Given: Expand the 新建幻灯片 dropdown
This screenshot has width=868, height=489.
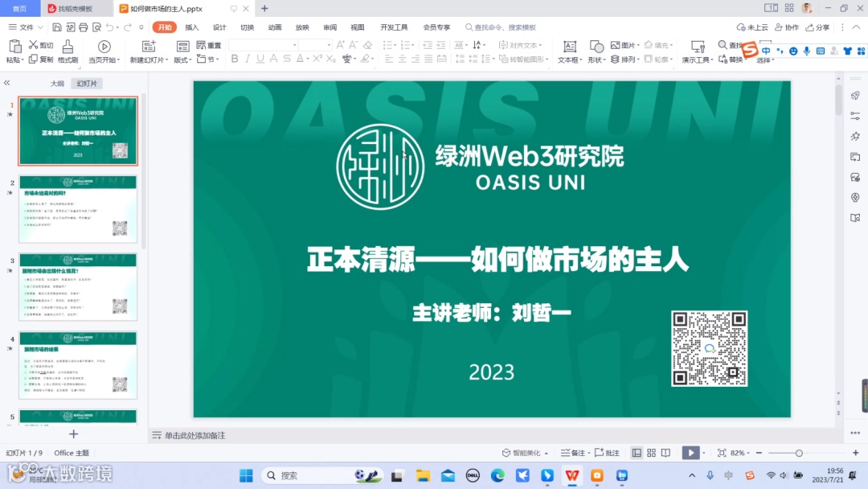Looking at the screenshot, I should pyautogui.click(x=166, y=60).
